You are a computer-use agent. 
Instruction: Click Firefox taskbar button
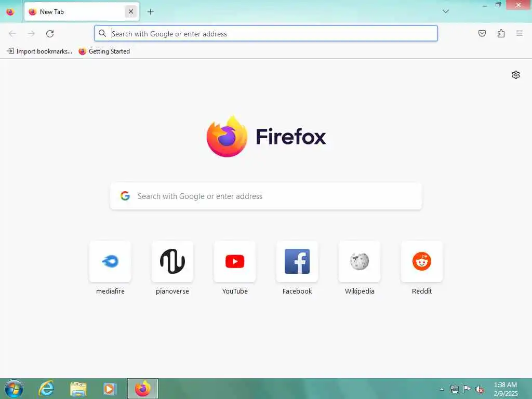(143, 389)
